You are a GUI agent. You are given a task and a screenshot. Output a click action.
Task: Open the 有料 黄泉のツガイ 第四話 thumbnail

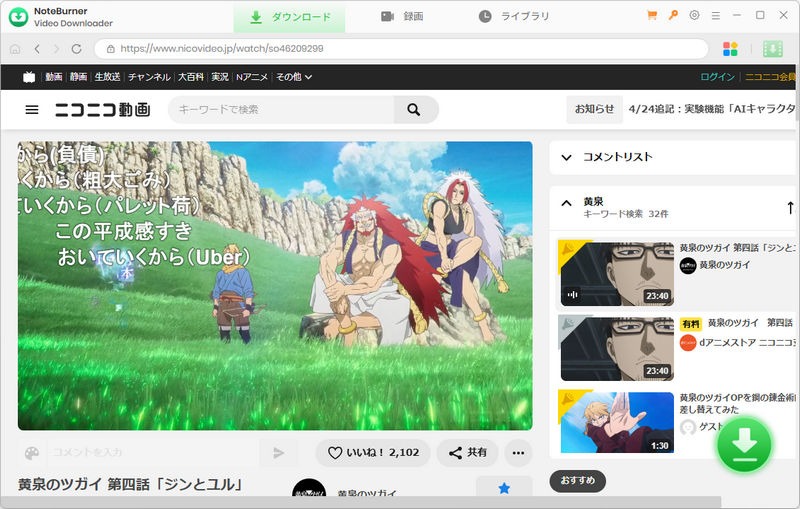point(617,349)
